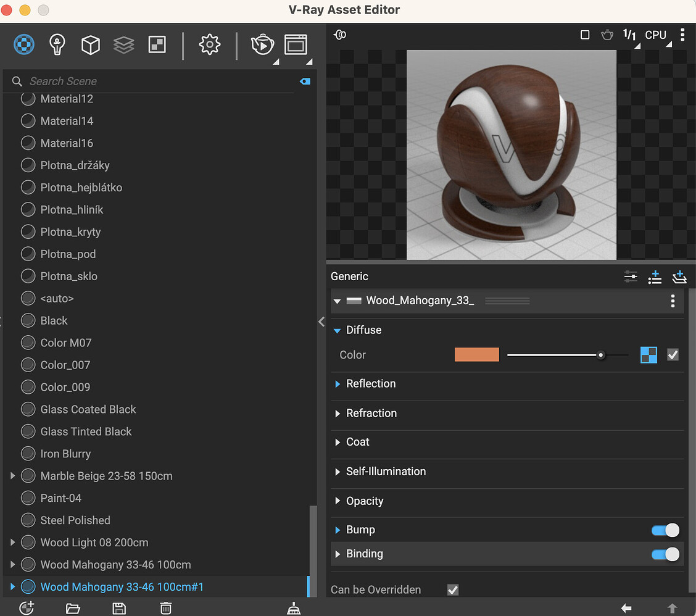Expand the Wood Mahogany 33-46 100cm tree item
This screenshot has width=696, height=616.
(12, 564)
